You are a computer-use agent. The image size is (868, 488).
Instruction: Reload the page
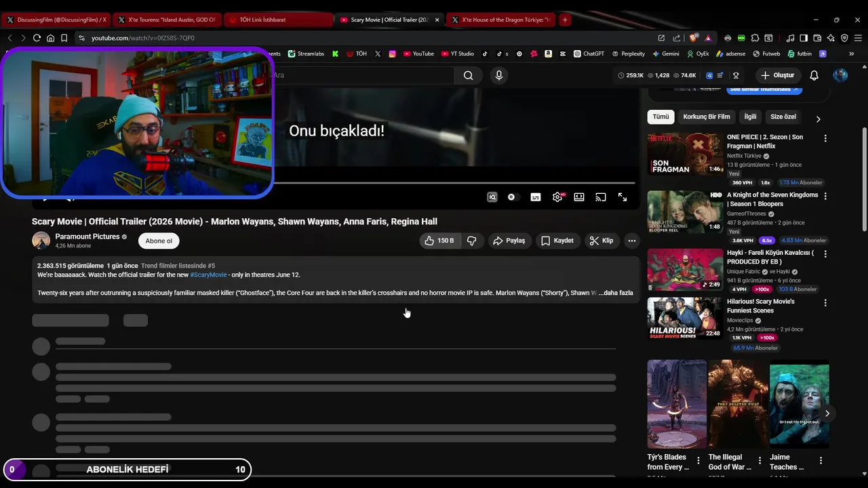click(x=37, y=38)
